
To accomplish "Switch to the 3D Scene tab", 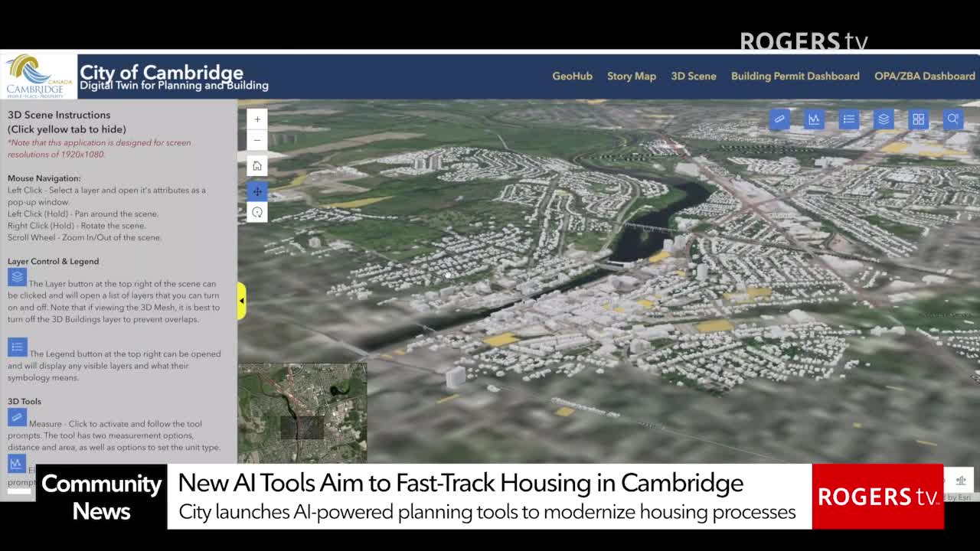I will click(x=694, y=76).
